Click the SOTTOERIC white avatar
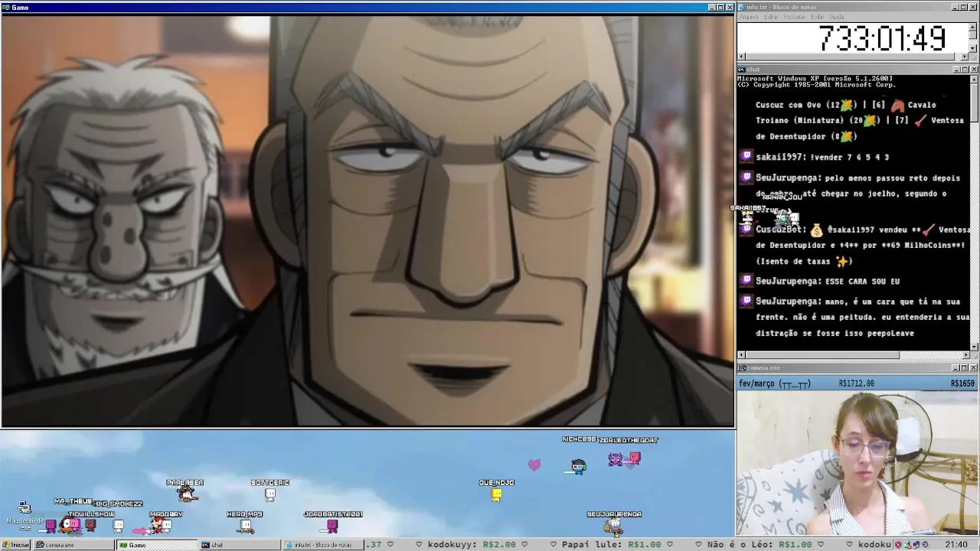Screen dimensions: 980x551 click(269, 494)
